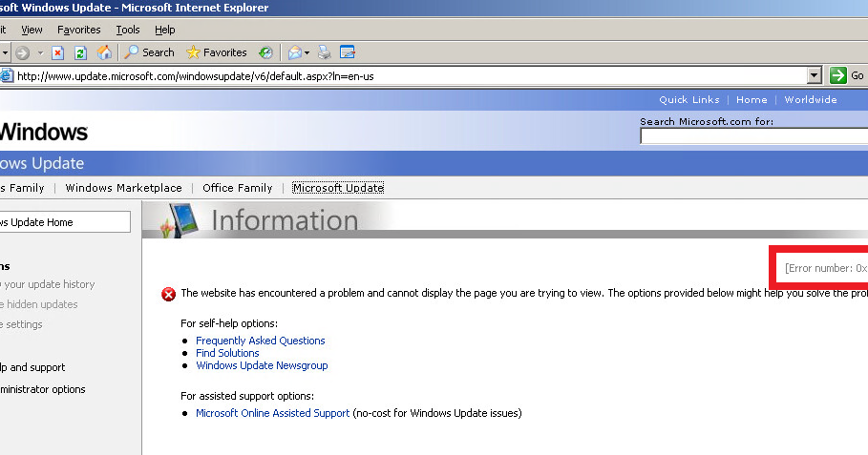Click the Mail envelope icon
The height and width of the screenshot is (455, 868).
coord(295,52)
